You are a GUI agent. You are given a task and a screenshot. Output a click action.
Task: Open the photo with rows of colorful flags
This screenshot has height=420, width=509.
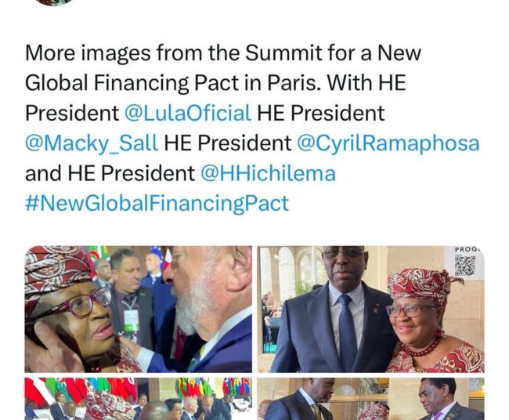[139, 399]
